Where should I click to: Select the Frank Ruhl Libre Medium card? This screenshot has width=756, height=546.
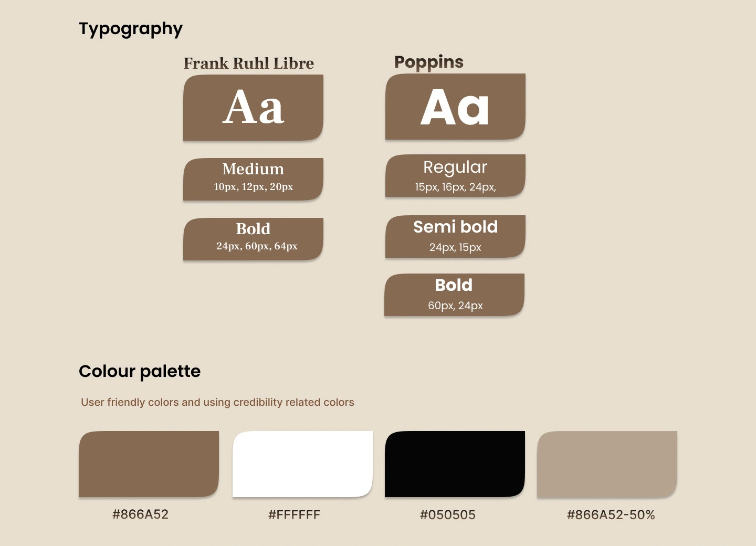click(x=253, y=179)
